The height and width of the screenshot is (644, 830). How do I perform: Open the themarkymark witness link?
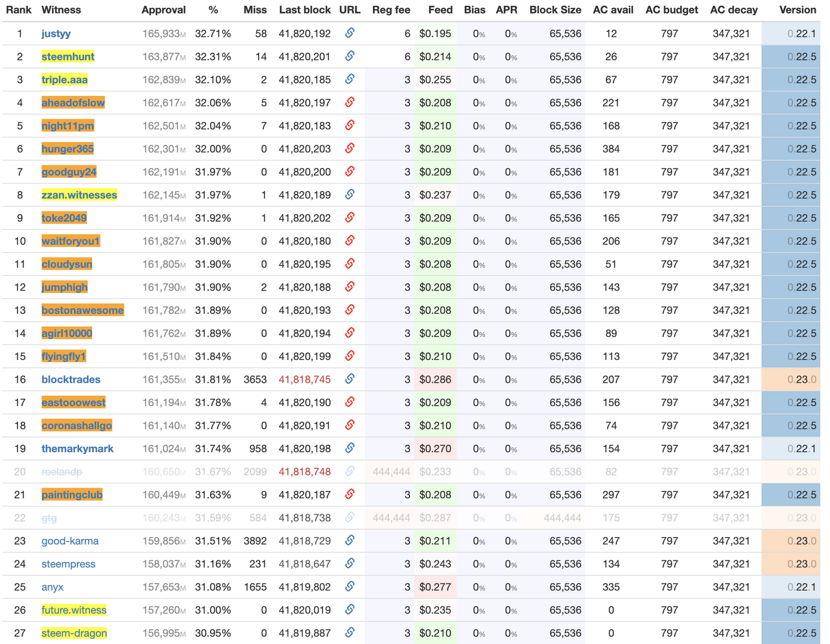click(x=77, y=449)
